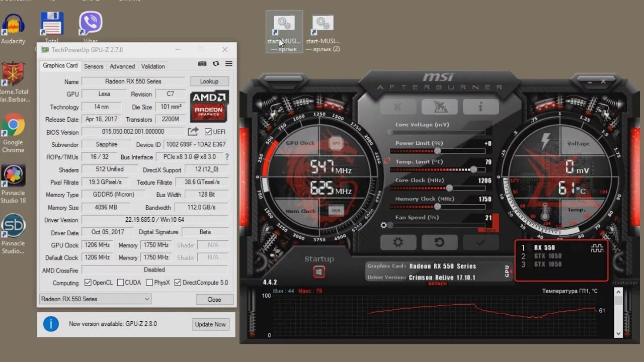Image resolution: width=644 pixels, height=362 pixels.
Task: Click the Memory Clock value 1750 in Afterburner
Action: 485,199
